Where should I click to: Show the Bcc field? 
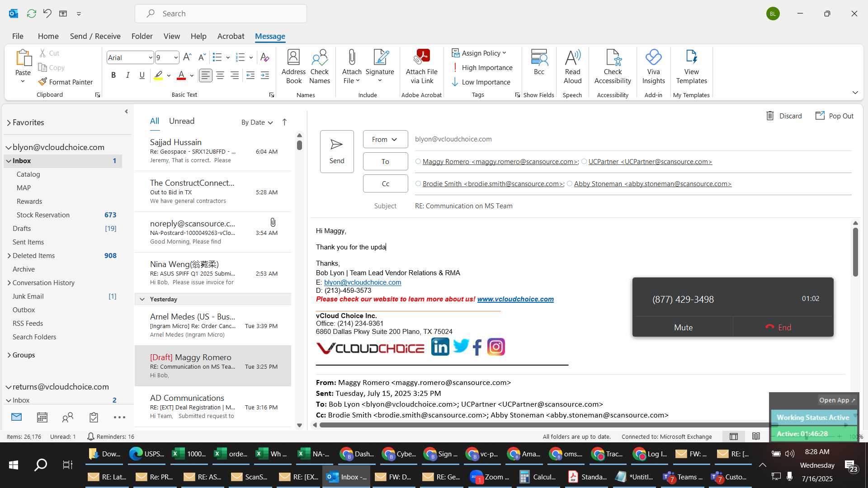point(539,62)
